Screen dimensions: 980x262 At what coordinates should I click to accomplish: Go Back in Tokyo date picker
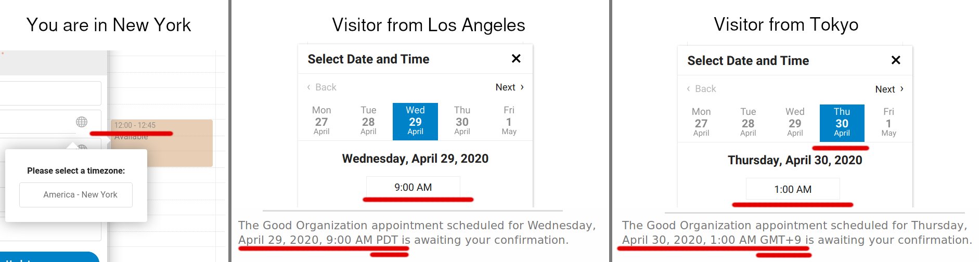pyautogui.click(x=702, y=89)
